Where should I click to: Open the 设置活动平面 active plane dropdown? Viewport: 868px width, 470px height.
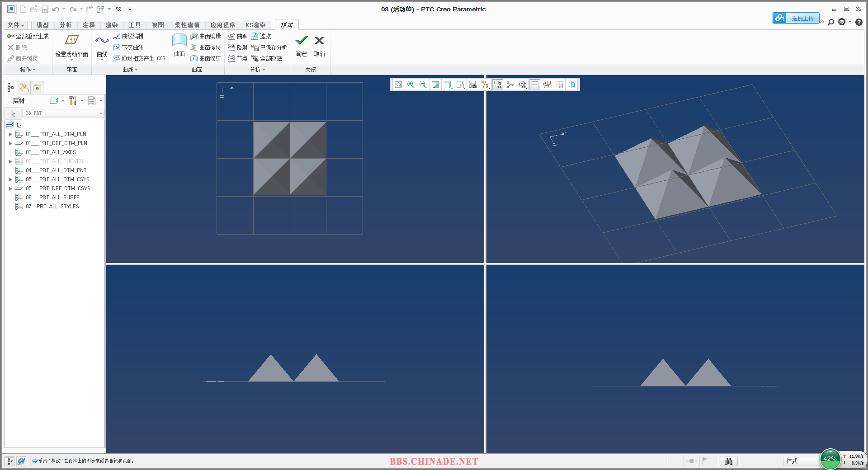pos(71,59)
